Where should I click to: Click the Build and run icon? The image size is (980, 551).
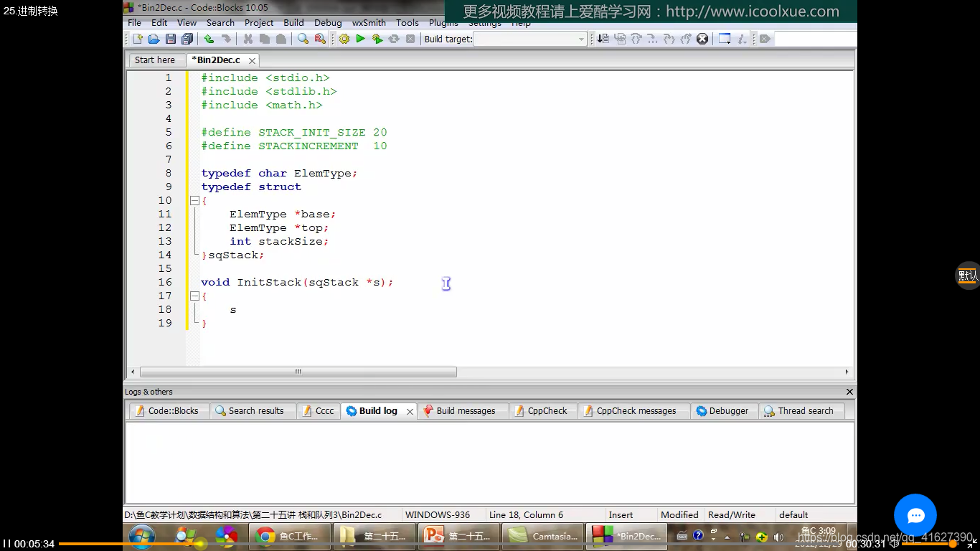pyautogui.click(x=377, y=39)
